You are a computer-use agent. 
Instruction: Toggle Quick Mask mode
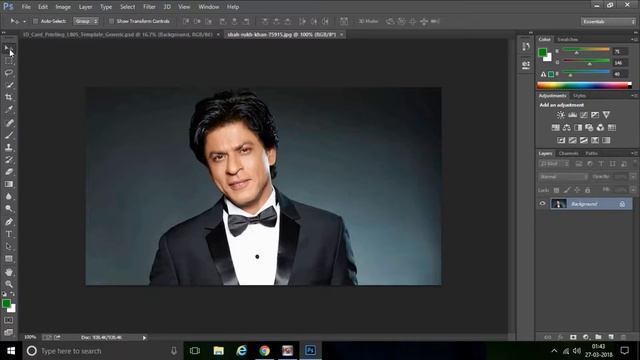tap(9, 320)
